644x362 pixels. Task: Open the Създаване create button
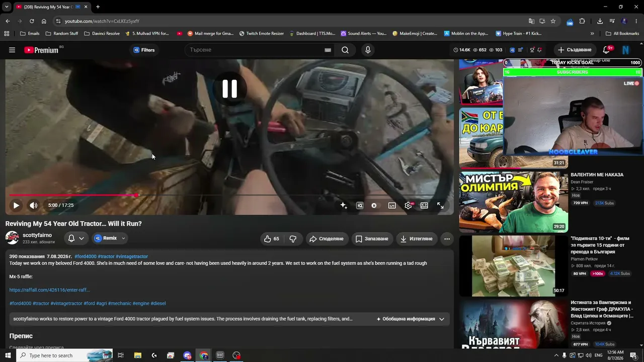575,50
